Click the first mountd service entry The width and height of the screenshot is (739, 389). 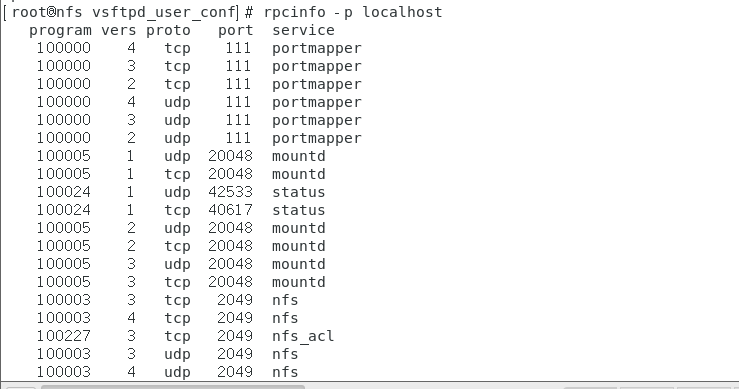(x=298, y=156)
